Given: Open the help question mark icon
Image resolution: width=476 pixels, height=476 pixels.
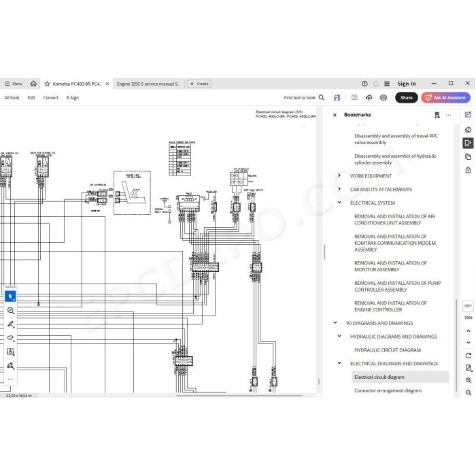Looking at the screenshot, I should [364, 84].
